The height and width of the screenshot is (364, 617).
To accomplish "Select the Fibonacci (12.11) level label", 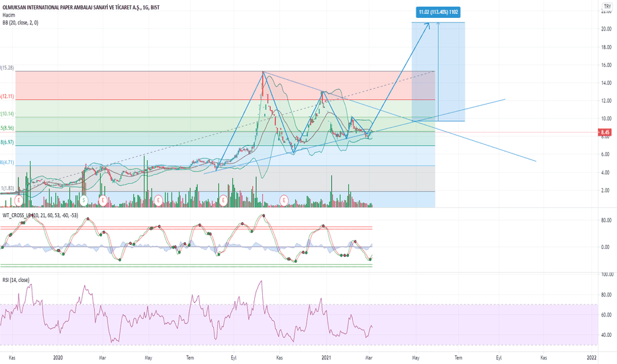I will (7, 97).
